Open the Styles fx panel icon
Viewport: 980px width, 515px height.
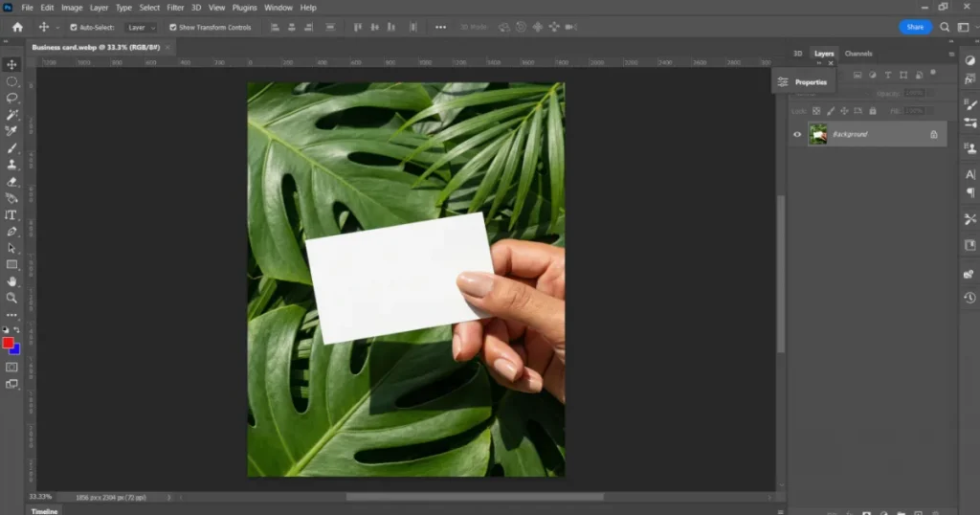tap(970, 79)
